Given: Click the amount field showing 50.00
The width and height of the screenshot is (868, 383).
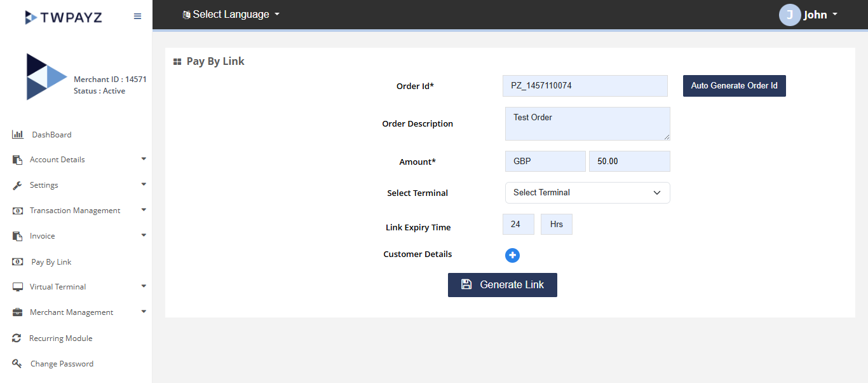Looking at the screenshot, I should (x=629, y=162).
